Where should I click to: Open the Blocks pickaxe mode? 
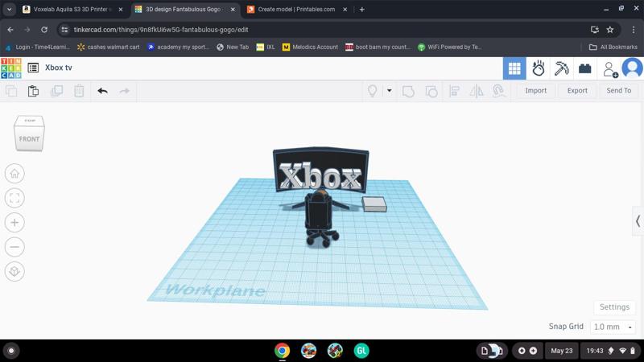[x=561, y=68]
